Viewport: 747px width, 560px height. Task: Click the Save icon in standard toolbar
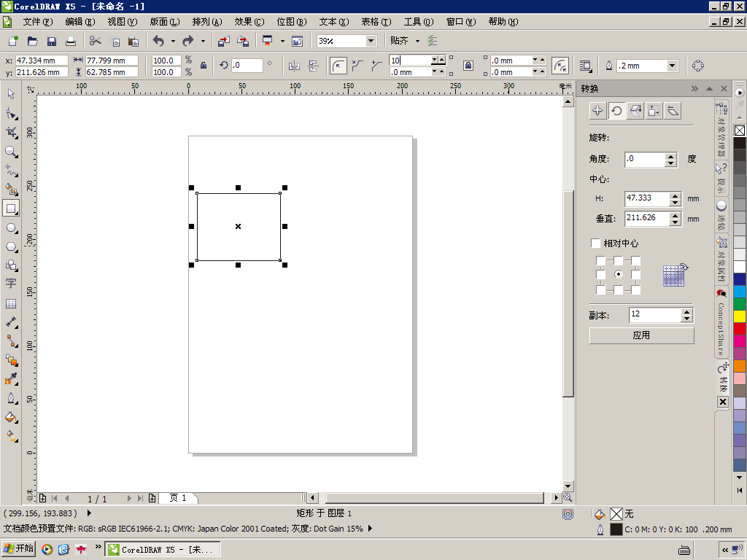tap(52, 42)
